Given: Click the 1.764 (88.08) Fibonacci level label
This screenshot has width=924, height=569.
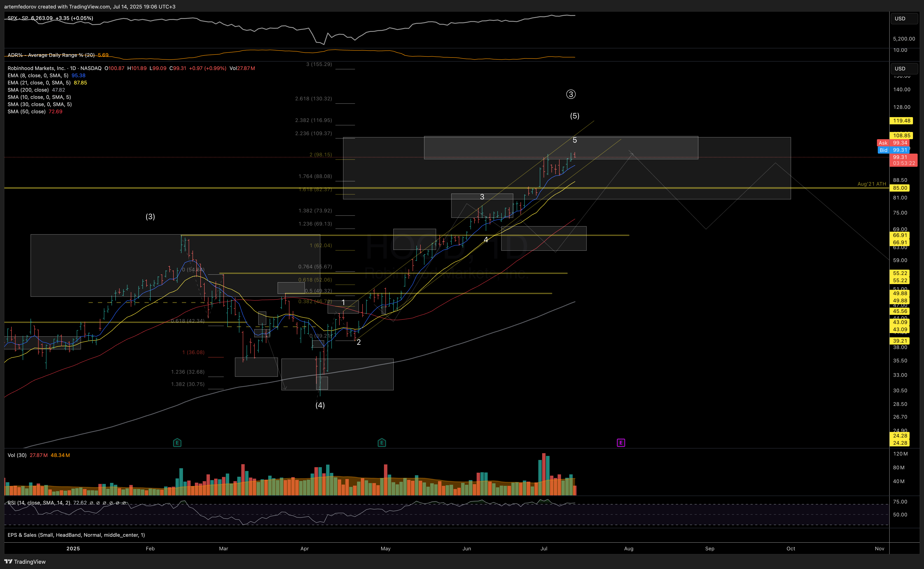Looking at the screenshot, I should point(315,176).
